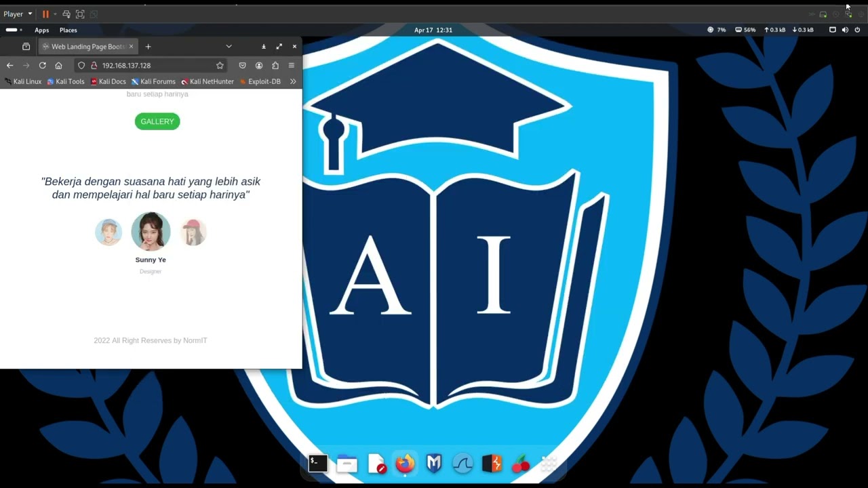Screen dimensions: 868x488
Task: Open the Exploit-DB bookmark
Action: [x=260, y=81]
